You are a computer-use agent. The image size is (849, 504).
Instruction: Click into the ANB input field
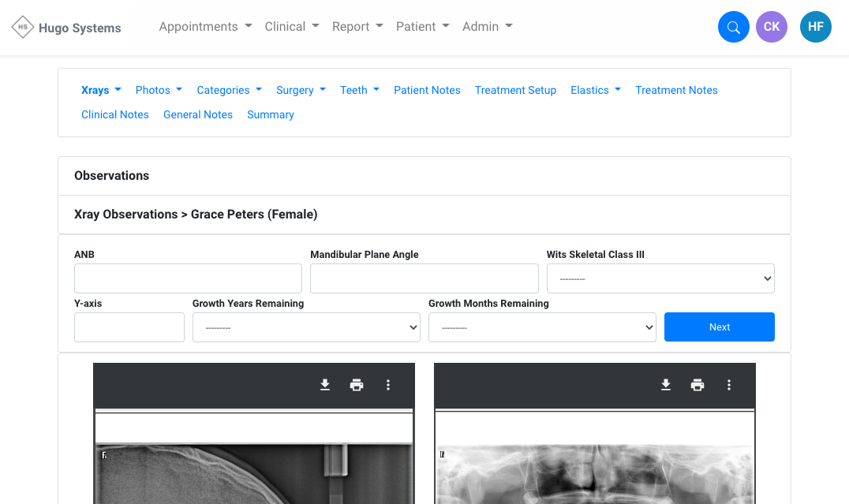(188, 278)
